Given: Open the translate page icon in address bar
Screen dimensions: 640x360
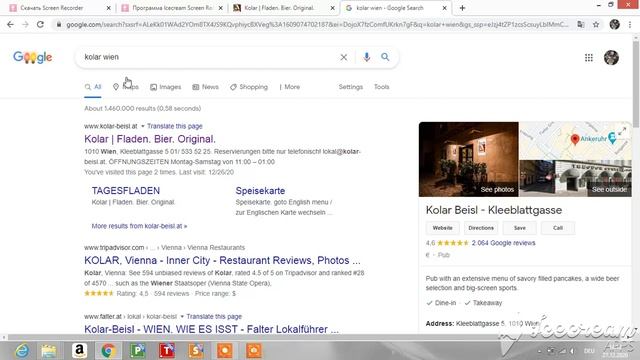Looking at the screenshot, I should [581, 24].
